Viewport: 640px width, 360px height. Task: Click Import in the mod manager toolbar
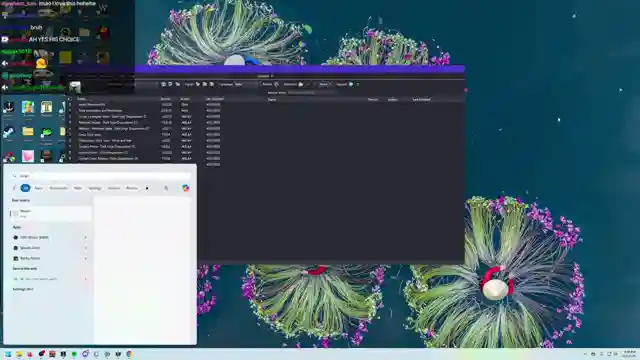(189, 84)
